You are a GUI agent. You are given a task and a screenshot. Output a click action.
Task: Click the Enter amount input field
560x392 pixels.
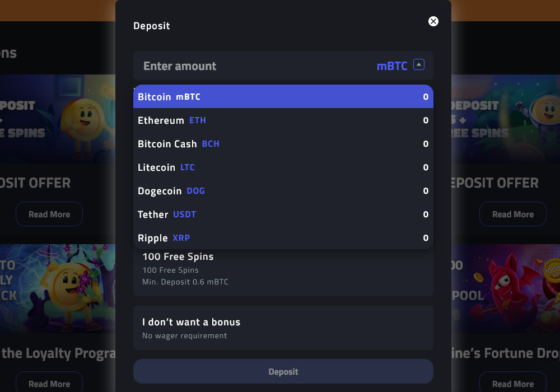click(224, 66)
